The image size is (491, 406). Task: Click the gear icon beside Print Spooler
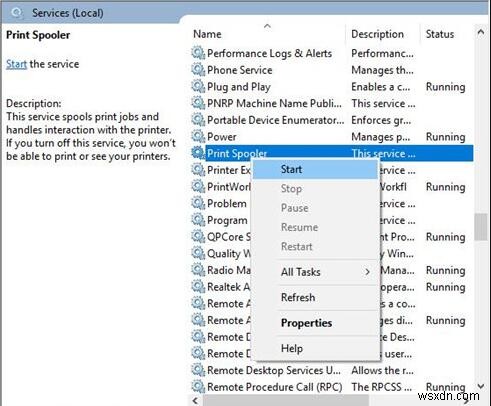click(x=198, y=153)
